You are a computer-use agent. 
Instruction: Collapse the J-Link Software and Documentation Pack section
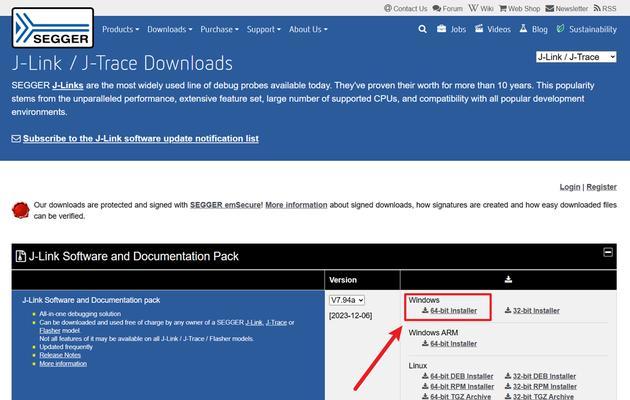[608, 253]
